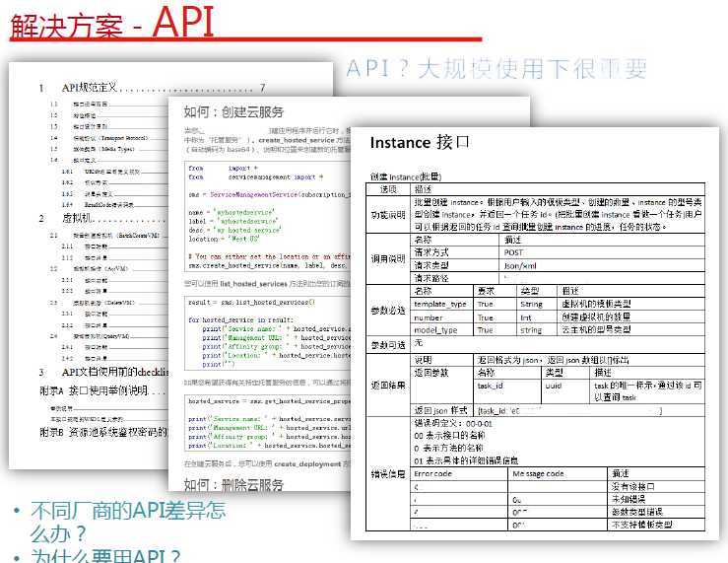Click the '参数可选' row label
Screen dimensions: 728x563
[388, 345]
